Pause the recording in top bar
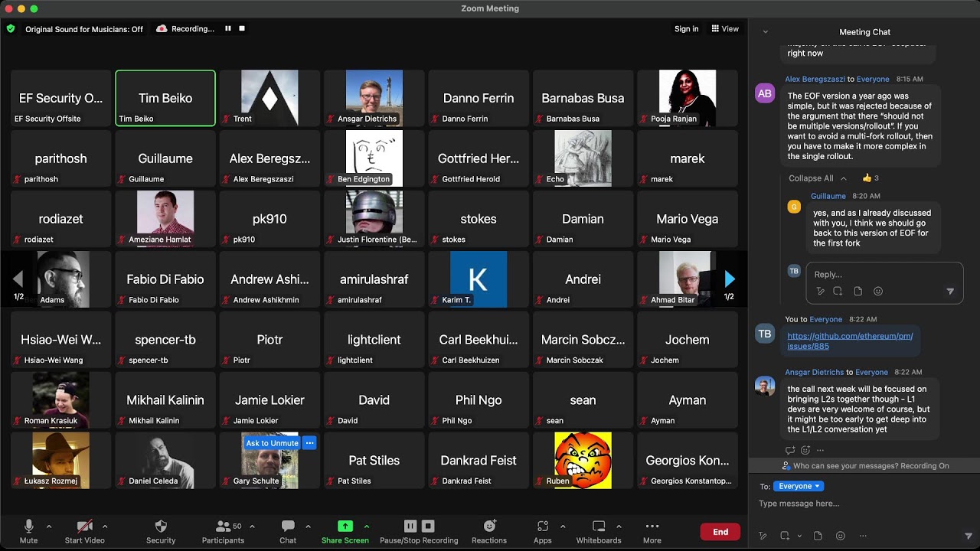The image size is (980, 551). [x=228, y=28]
